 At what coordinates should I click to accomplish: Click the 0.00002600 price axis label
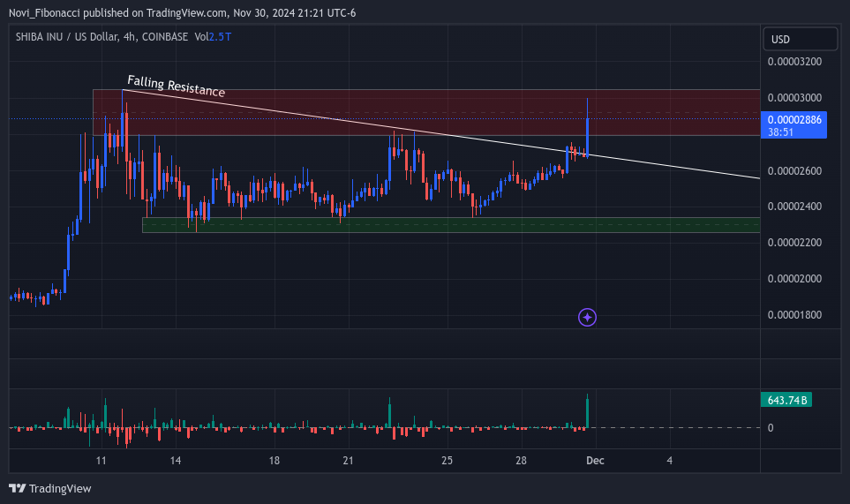794,170
